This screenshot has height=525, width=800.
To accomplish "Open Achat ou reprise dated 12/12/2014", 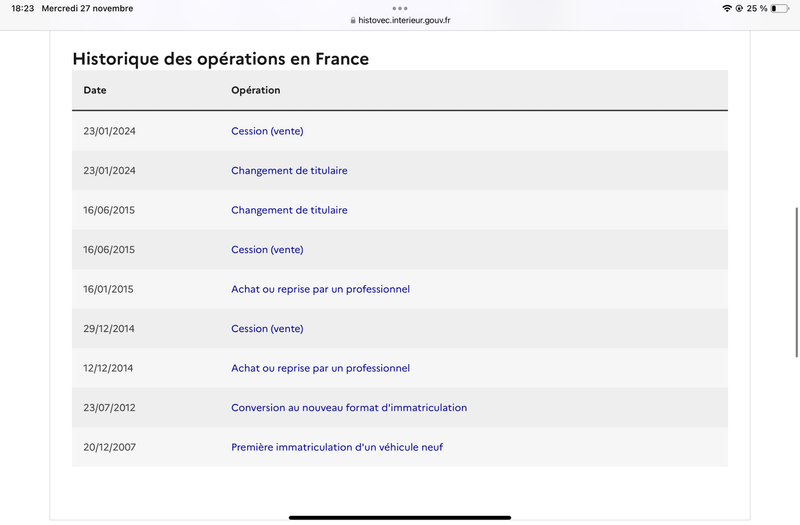I will point(320,368).
